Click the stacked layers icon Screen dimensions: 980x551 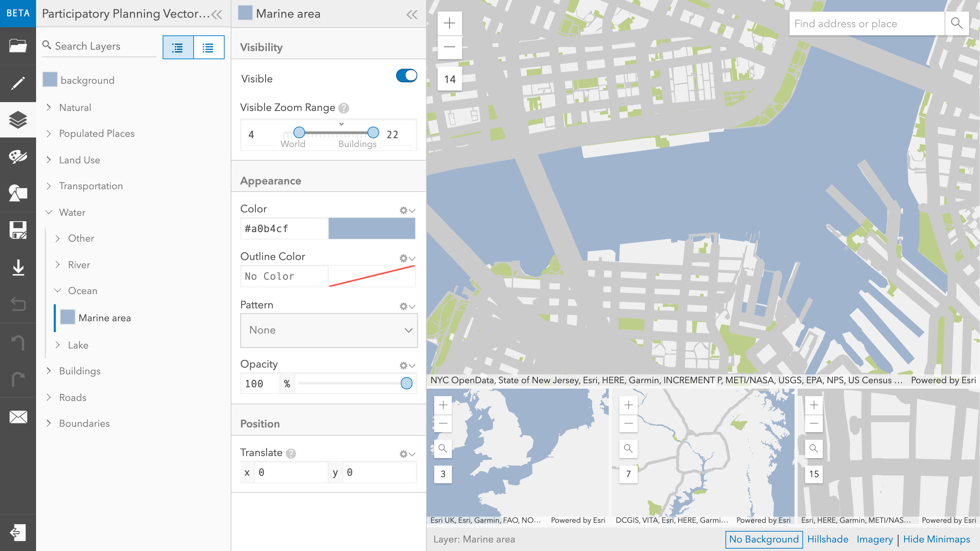(x=18, y=120)
